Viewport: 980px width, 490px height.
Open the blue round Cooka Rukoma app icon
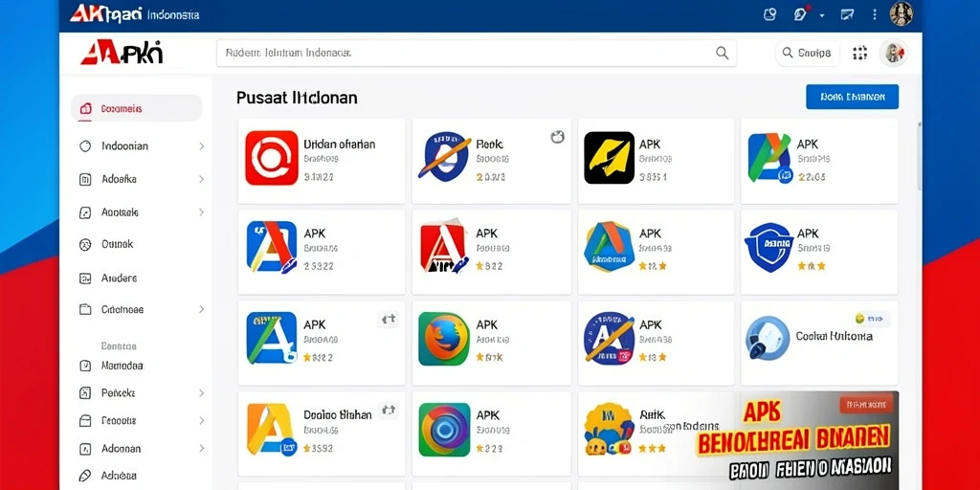point(767,338)
